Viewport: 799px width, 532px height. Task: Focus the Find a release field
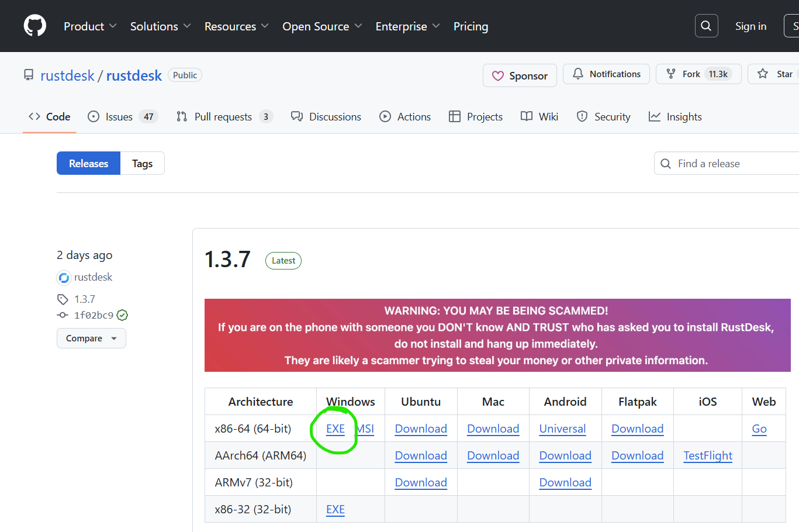(x=727, y=163)
